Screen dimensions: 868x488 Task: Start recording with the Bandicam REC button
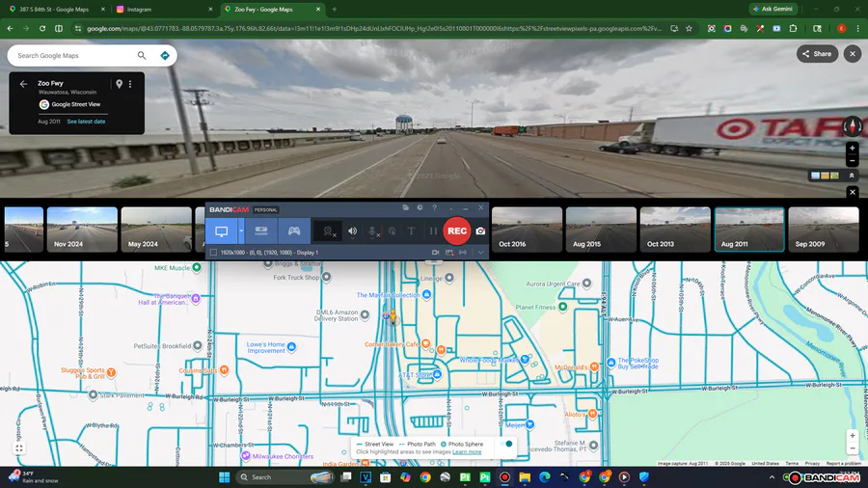[457, 231]
